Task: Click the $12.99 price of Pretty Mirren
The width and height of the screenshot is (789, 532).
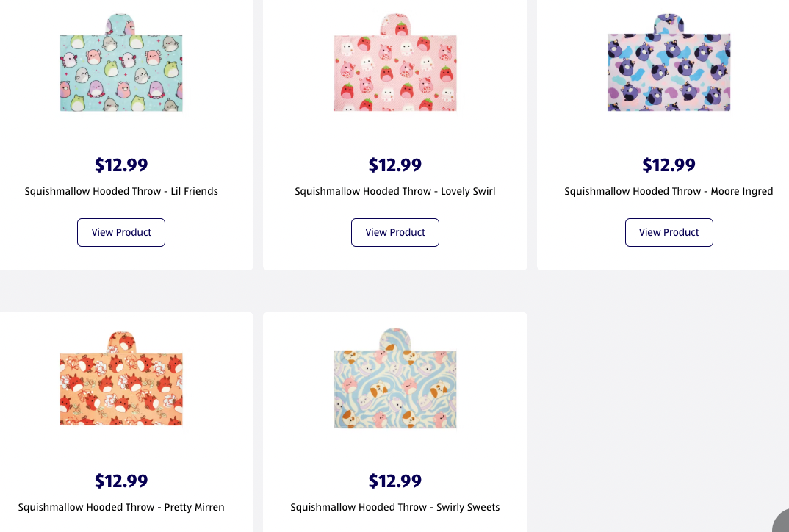Action: tap(121, 481)
